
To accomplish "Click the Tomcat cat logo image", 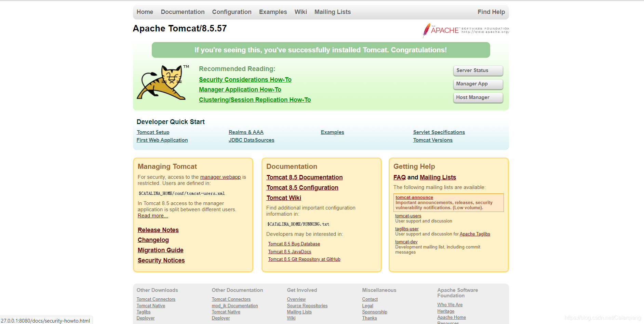I will (x=162, y=83).
